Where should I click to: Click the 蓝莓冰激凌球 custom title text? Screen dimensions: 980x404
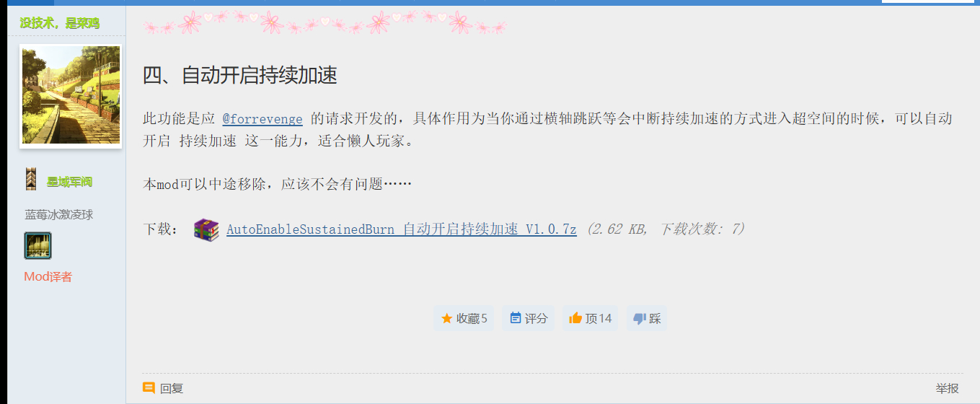coord(59,214)
